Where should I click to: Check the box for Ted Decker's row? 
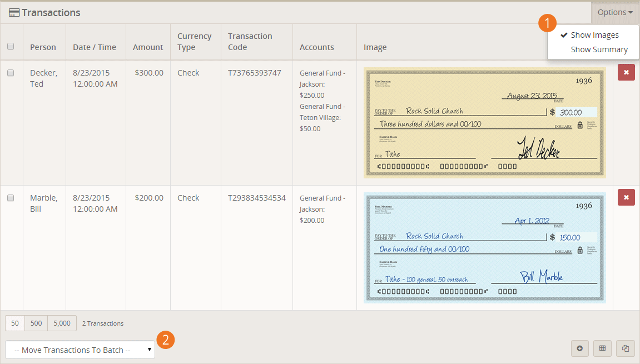tap(11, 73)
